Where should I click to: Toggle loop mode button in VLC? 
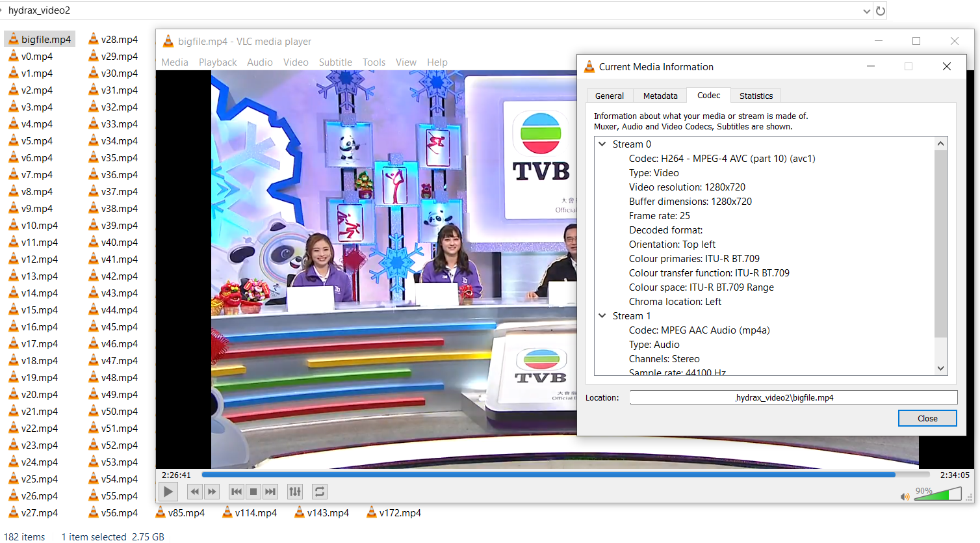coord(319,492)
